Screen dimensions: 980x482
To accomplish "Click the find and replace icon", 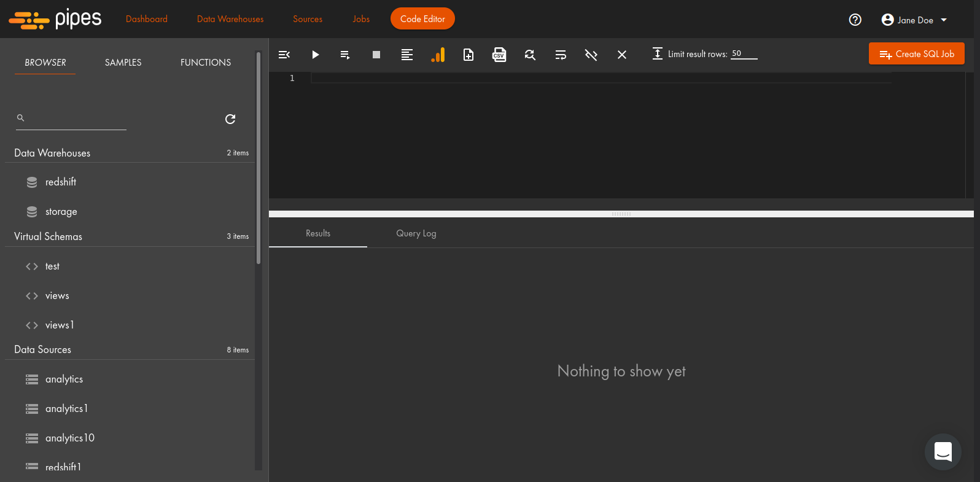I will tap(530, 55).
